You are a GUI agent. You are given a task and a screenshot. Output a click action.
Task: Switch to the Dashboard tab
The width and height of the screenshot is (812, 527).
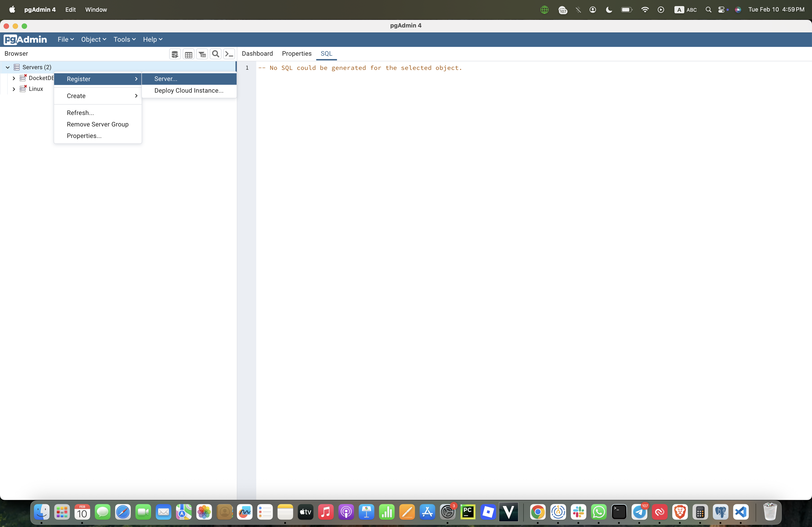tap(257, 53)
